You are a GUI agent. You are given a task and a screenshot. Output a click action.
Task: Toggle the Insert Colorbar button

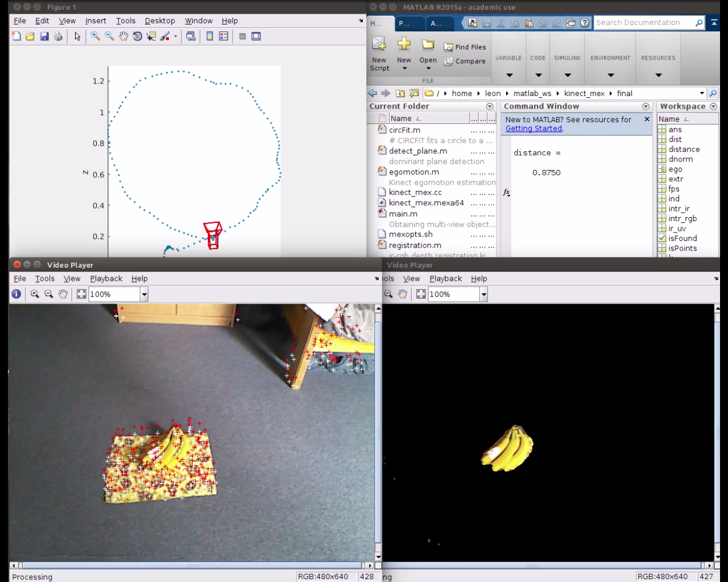tap(210, 36)
